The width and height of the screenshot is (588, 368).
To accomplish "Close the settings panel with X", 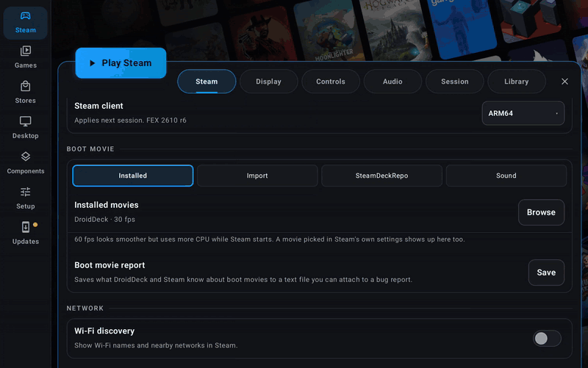I will pos(564,82).
